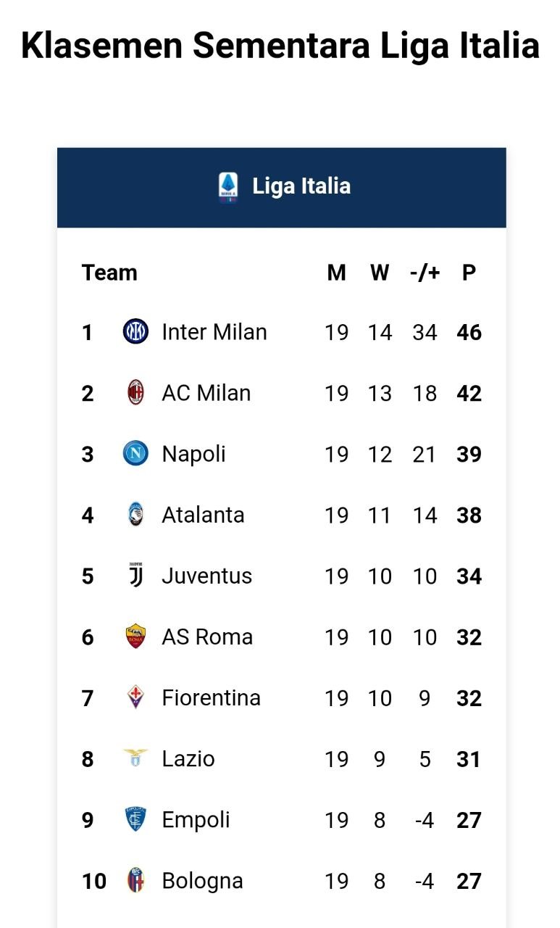Click the Fiorentina club crest
The image size is (560, 928).
[x=135, y=697]
